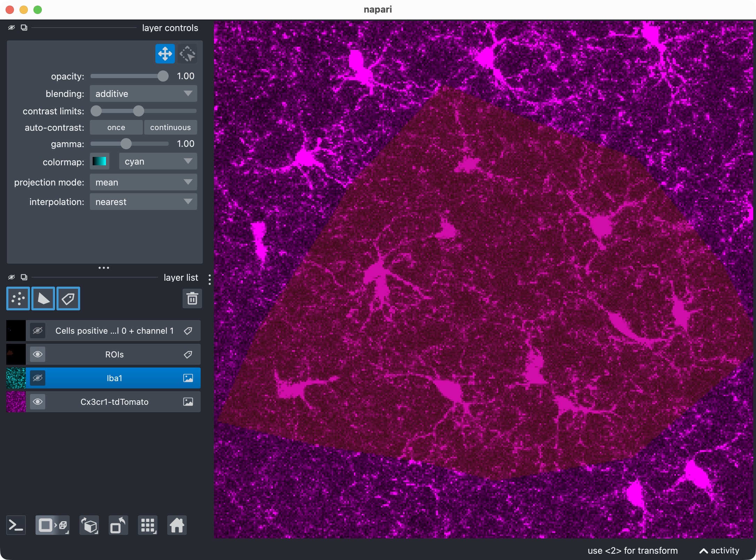Image resolution: width=756 pixels, height=560 pixels.
Task: Hide the layer list dock eye icon
Action: tap(11, 277)
